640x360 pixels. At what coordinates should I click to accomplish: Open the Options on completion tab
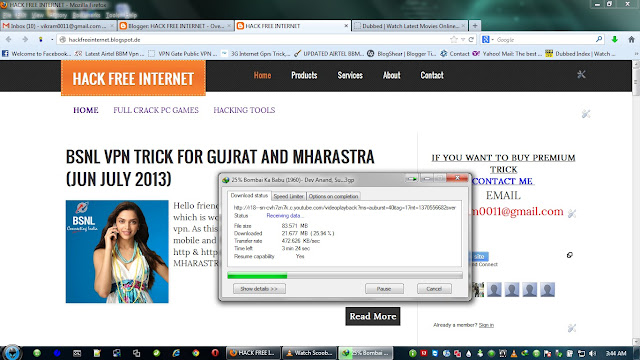[333, 196]
